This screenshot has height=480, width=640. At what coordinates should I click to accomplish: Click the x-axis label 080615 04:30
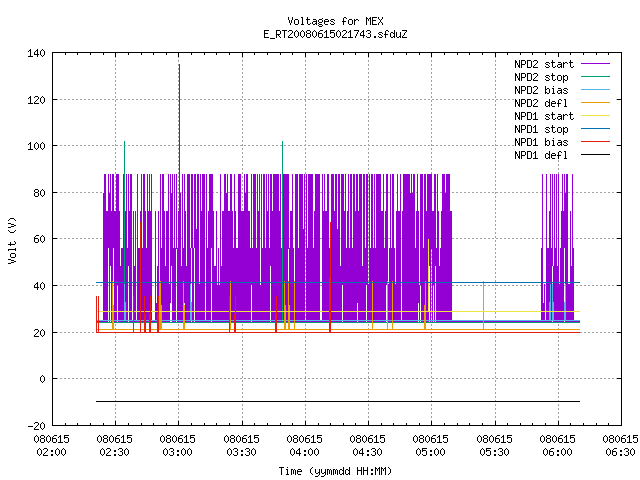click(368, 446)
